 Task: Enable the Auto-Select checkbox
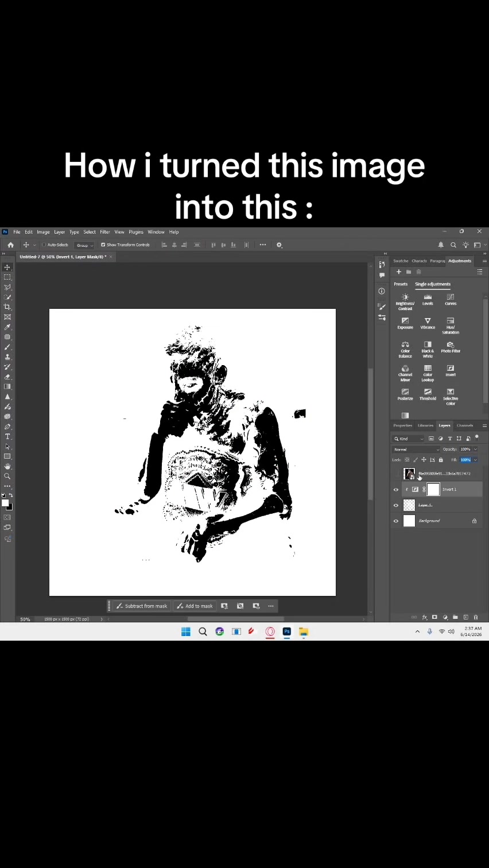tap(44, 245)
